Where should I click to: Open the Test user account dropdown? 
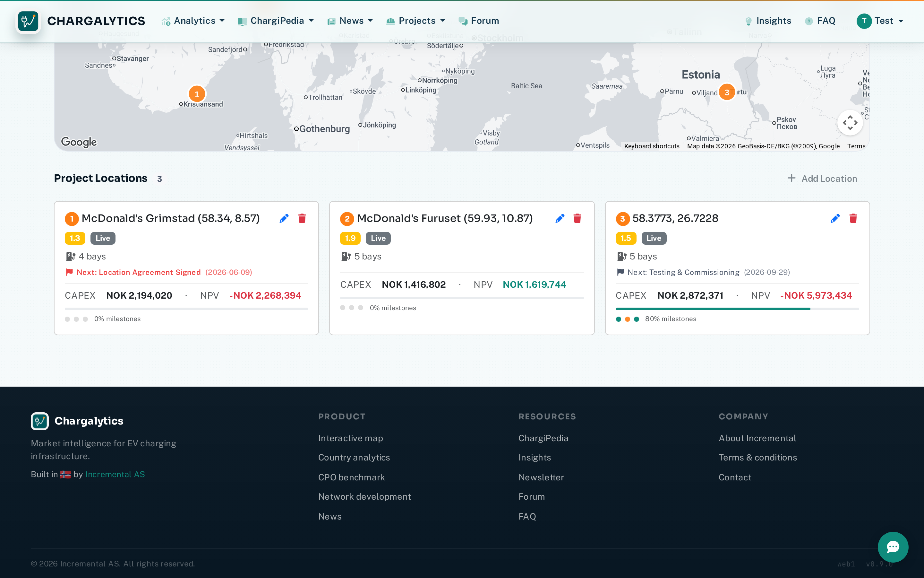tap(880, 21)
